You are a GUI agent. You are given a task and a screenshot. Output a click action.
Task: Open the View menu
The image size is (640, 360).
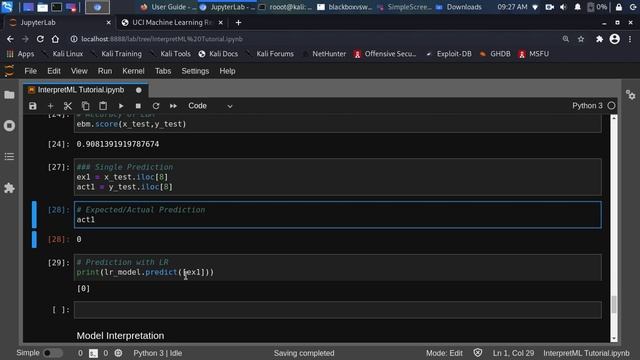(x=79, y=71)
